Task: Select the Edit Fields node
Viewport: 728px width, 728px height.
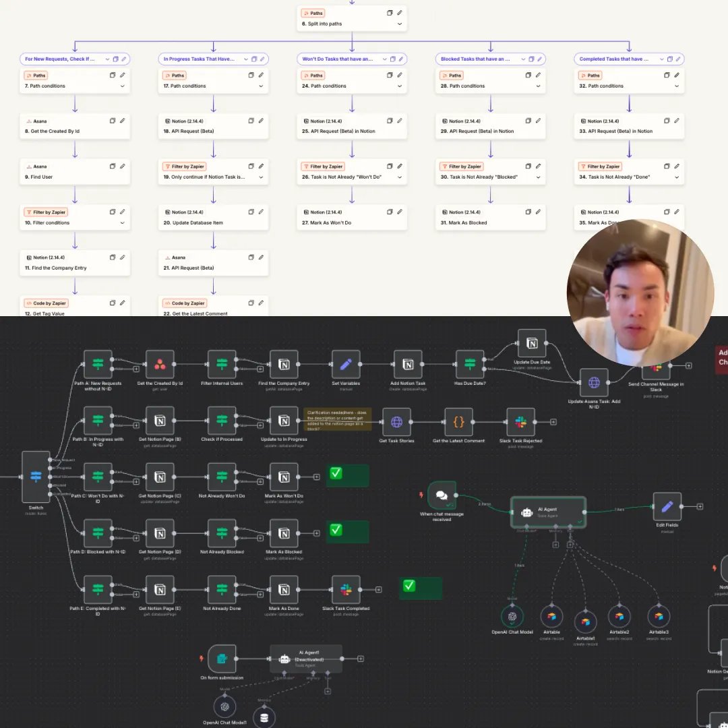Action: 667,506
